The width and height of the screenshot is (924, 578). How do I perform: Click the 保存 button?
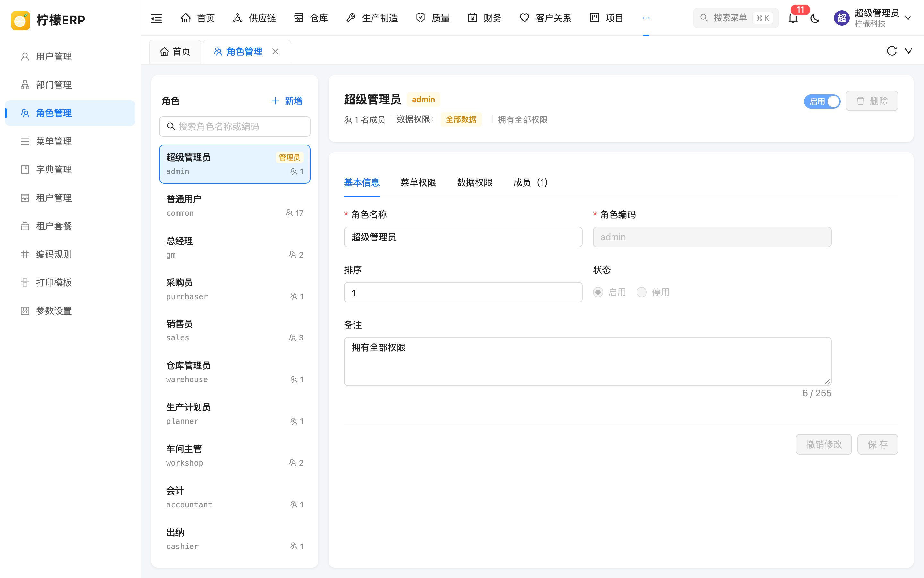click(x=877, y=444)
